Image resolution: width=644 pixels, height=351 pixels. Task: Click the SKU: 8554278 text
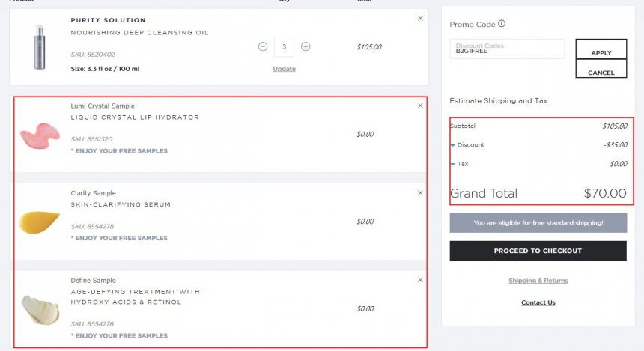point(92,226)
